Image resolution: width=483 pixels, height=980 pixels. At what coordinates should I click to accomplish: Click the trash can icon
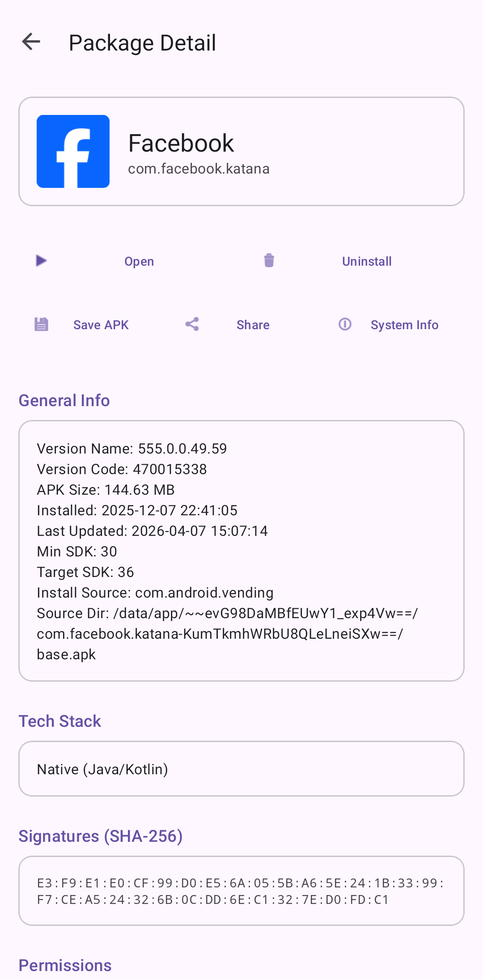pyautogui.click(x=269, y=261)
